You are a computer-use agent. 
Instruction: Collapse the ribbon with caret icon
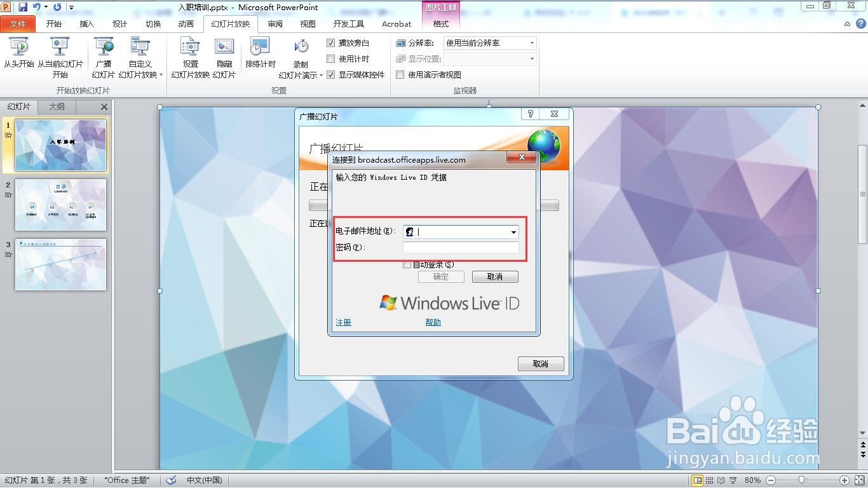pos(847,24)
